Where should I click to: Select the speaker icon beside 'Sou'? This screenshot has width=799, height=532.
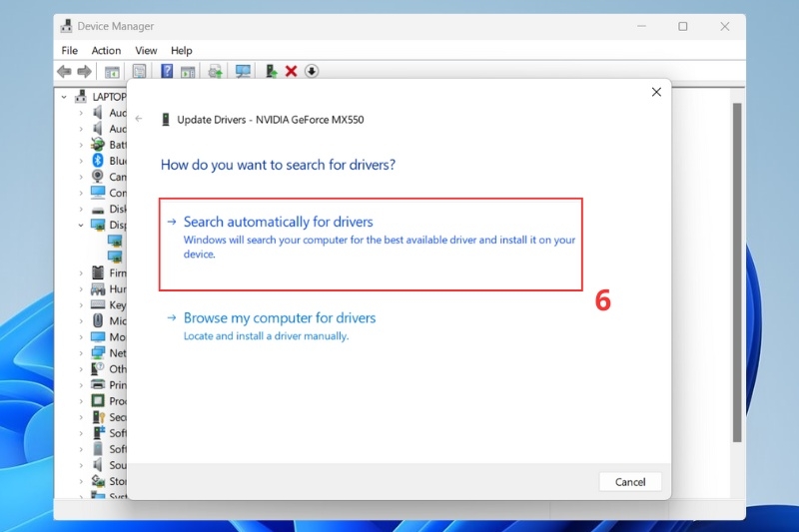click(x=98, y=464)
